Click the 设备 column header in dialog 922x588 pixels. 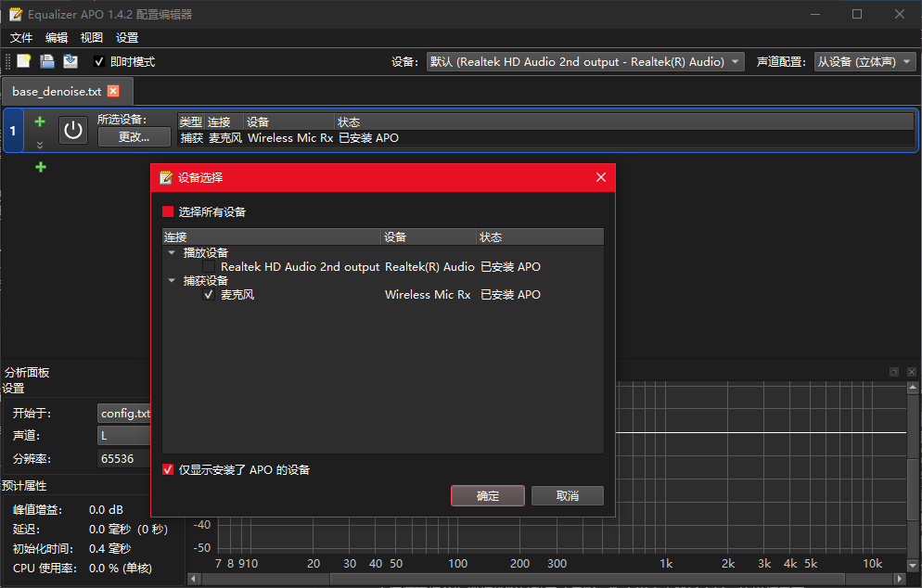(429, 237)
